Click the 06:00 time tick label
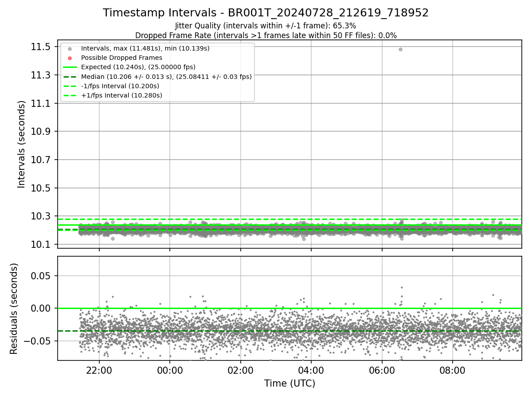 click(x=382, y=371)
